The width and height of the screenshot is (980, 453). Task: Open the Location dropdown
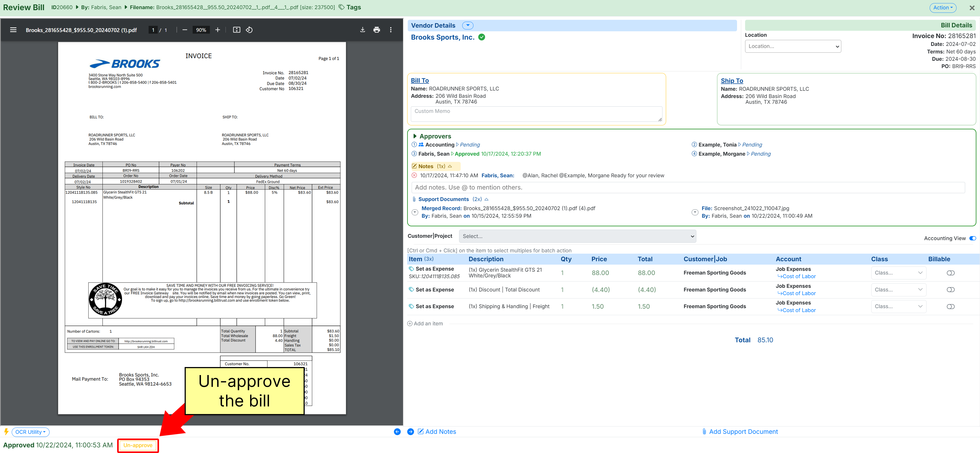(793, 46)
